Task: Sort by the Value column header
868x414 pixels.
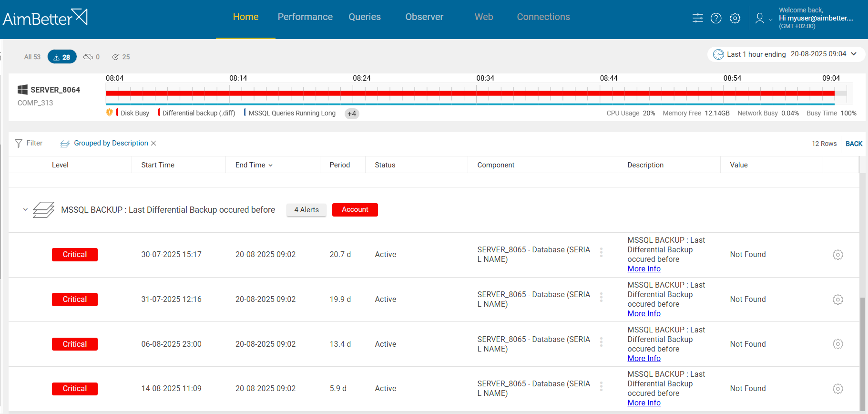Action: (x=739, y=165)
